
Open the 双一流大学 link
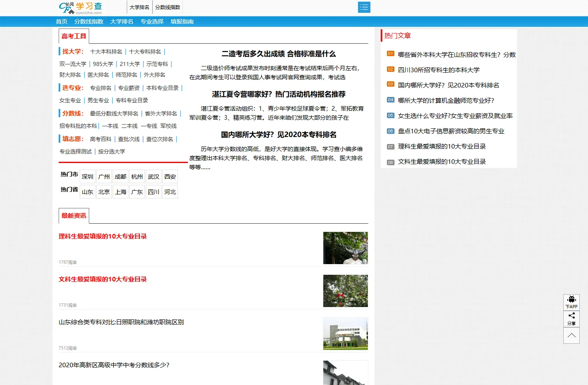point(73,64)
